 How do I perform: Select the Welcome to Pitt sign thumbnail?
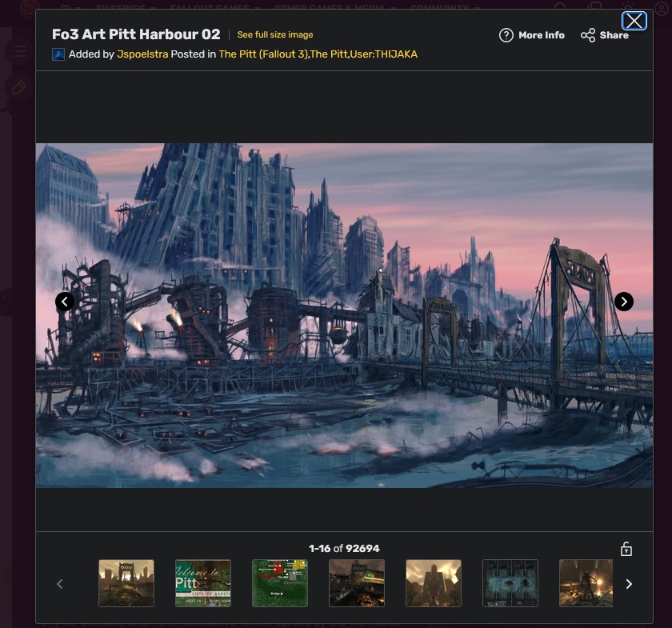coord(203,583)
